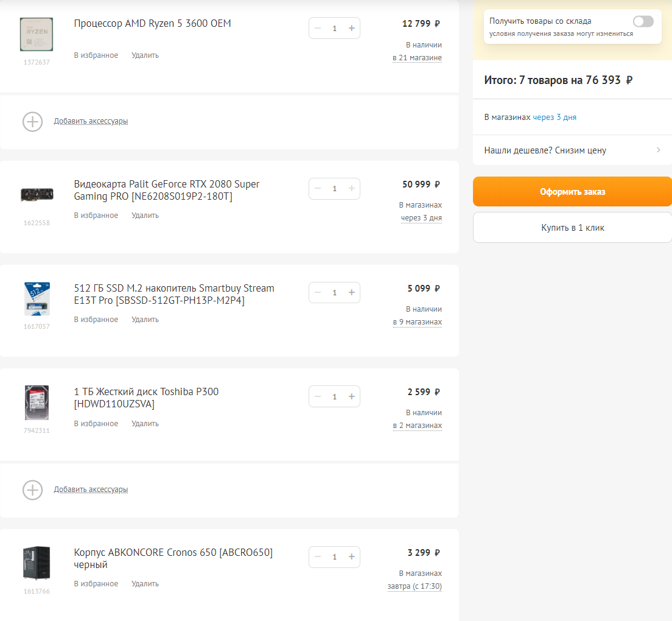Show '2 магазинах' availability for Toshiba disk
The height and width of the screenshot is (621, 672).
tap(418, 426)
